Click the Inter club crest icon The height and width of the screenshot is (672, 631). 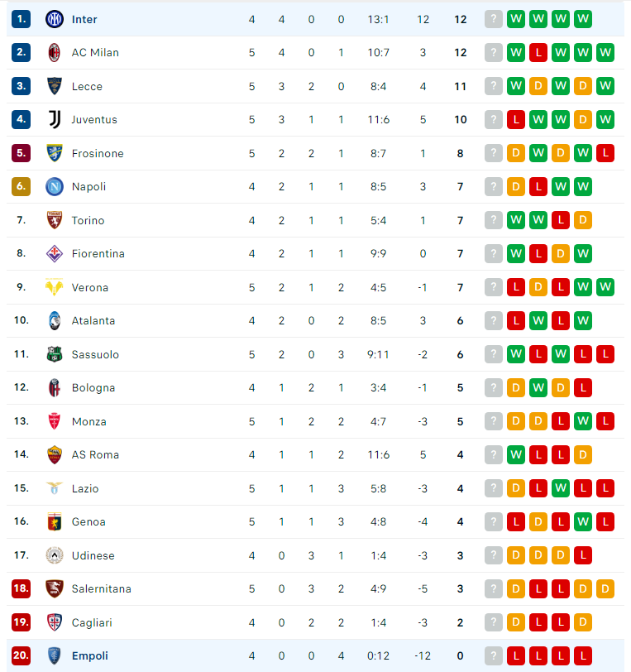(55, 19)
